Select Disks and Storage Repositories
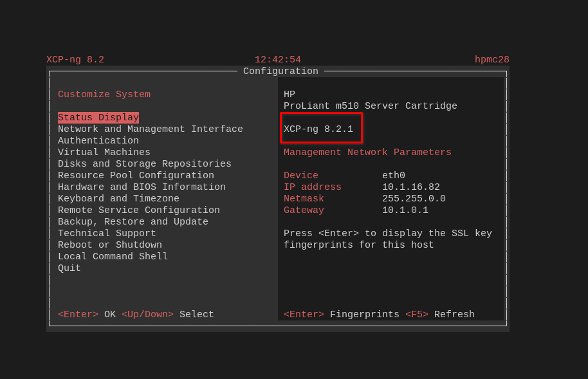Image resolution: width=588 pixels, height=379 pixels. click(x=144, y=163)
